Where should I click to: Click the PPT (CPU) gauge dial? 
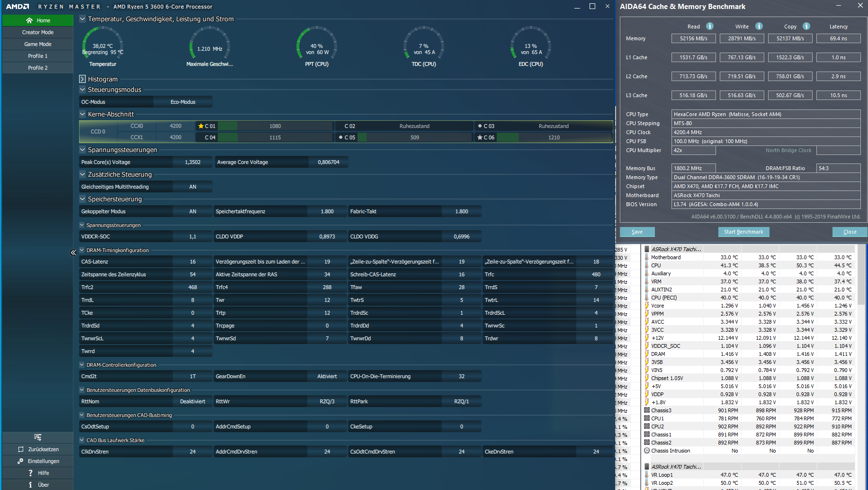[x=317, y=46]
